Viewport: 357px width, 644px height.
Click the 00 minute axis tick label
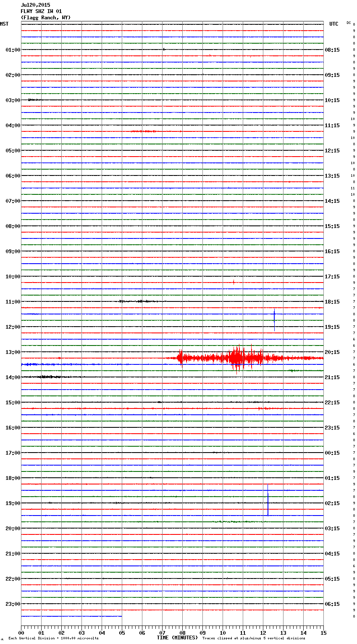(x=21, y=633)
